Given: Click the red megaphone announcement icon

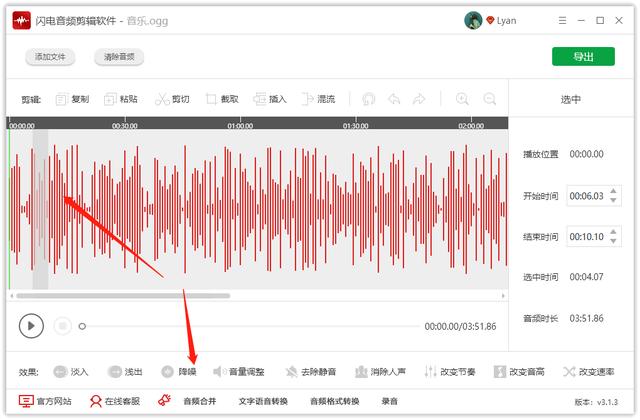Looking at the screenshot, I should point(164,400).
